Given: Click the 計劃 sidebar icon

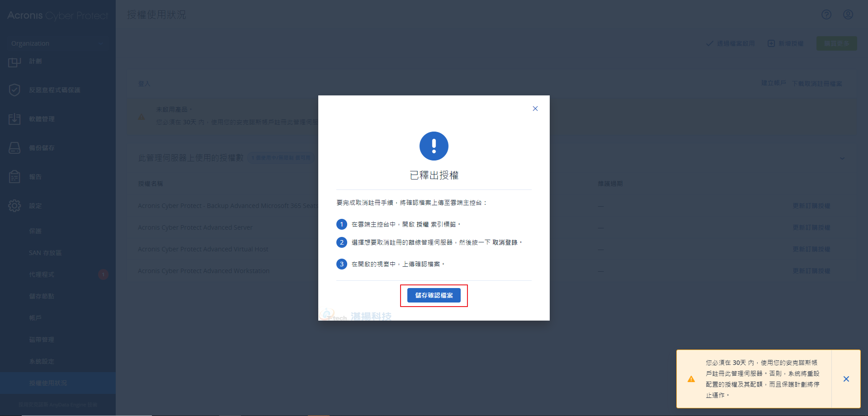Looking at the screenshot, I should tap(14, 61).
